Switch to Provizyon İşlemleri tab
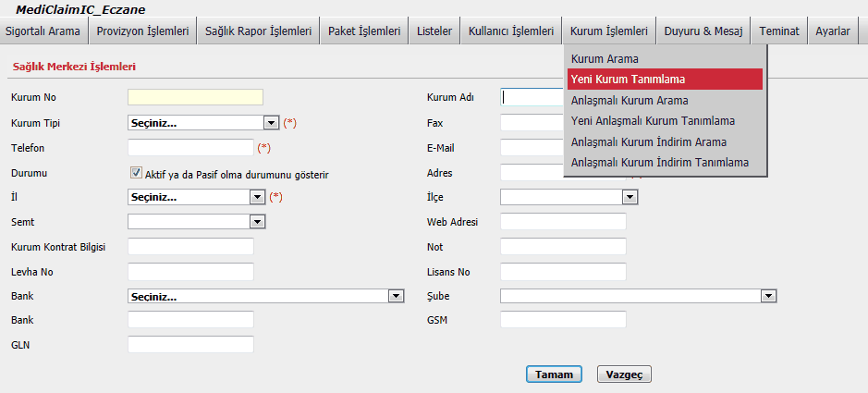This screenshot has height=393, width=868. click(x=142, y=31)
